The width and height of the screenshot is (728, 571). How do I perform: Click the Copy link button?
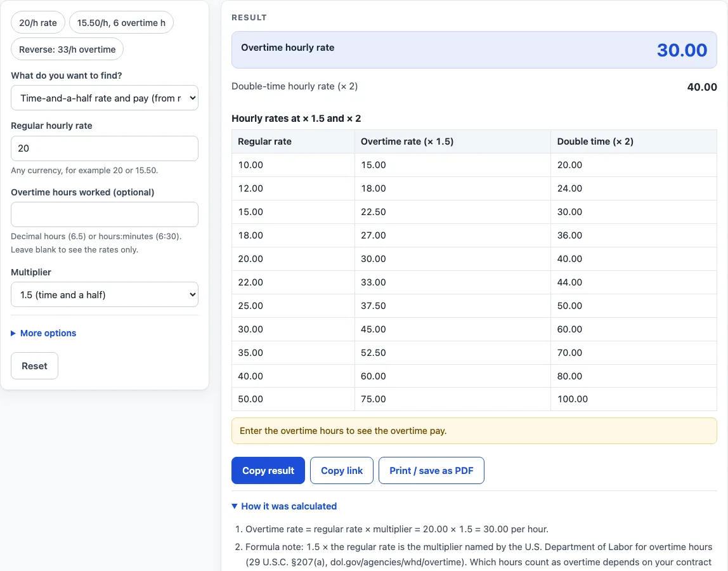click(342, 471)
